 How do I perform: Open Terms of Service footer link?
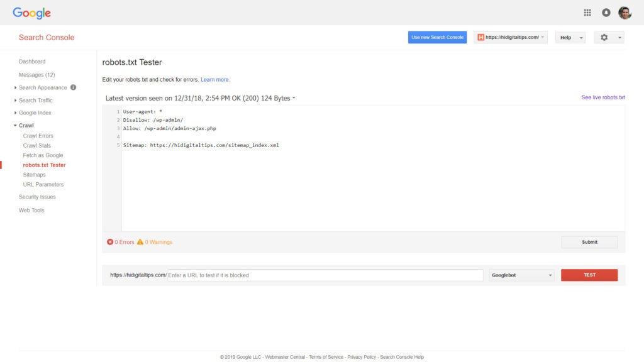326,357
